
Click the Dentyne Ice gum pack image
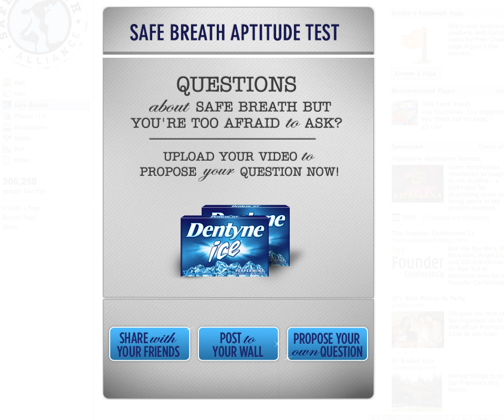pos(235,240)
